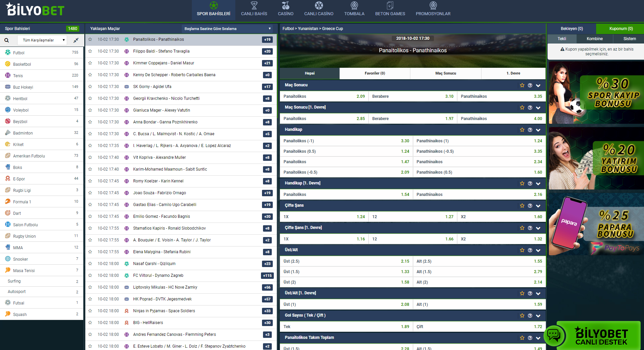Click the collapse arrows icon beside filter

click(x=76, y=40)
